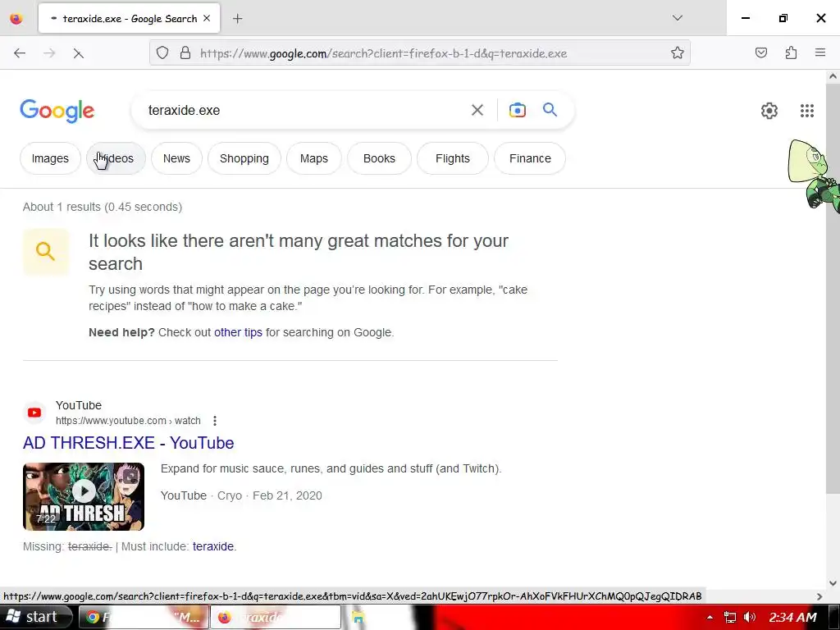The image size is (840, 630).
Task: Stop the page loading with the X button
Action: pos(78,53)
